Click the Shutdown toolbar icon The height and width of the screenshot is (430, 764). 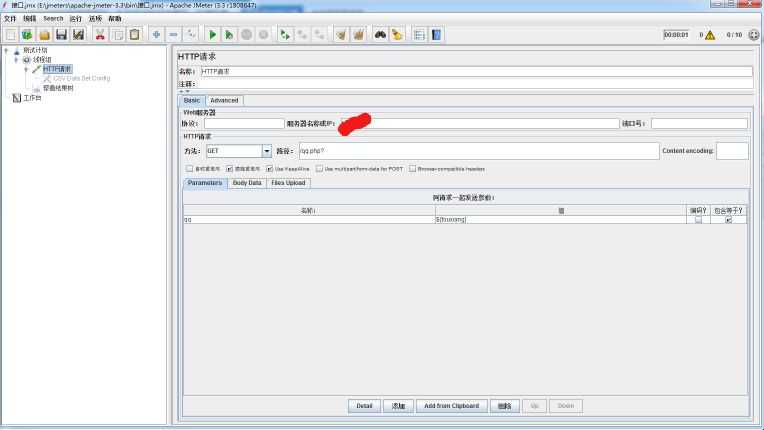(x=264, y=35)
